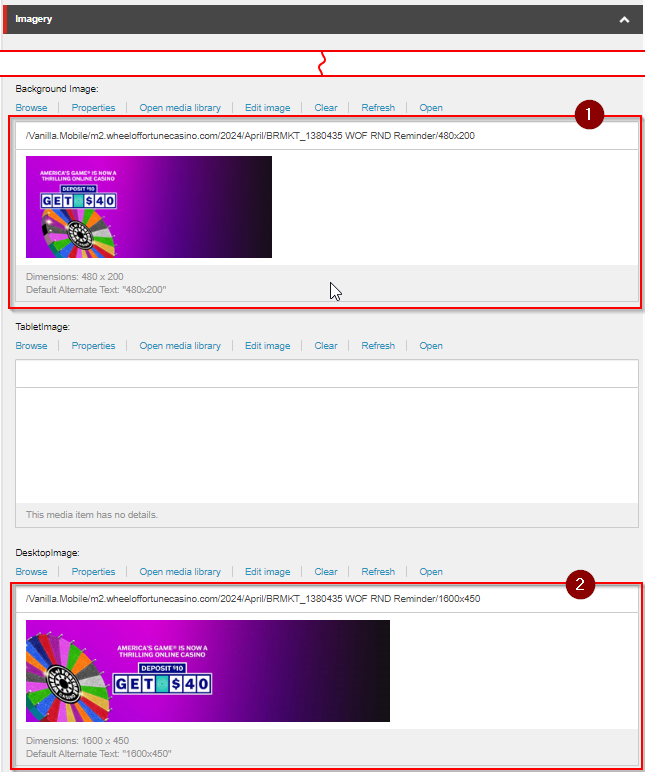Click the Background Image: label

point(57,89)
